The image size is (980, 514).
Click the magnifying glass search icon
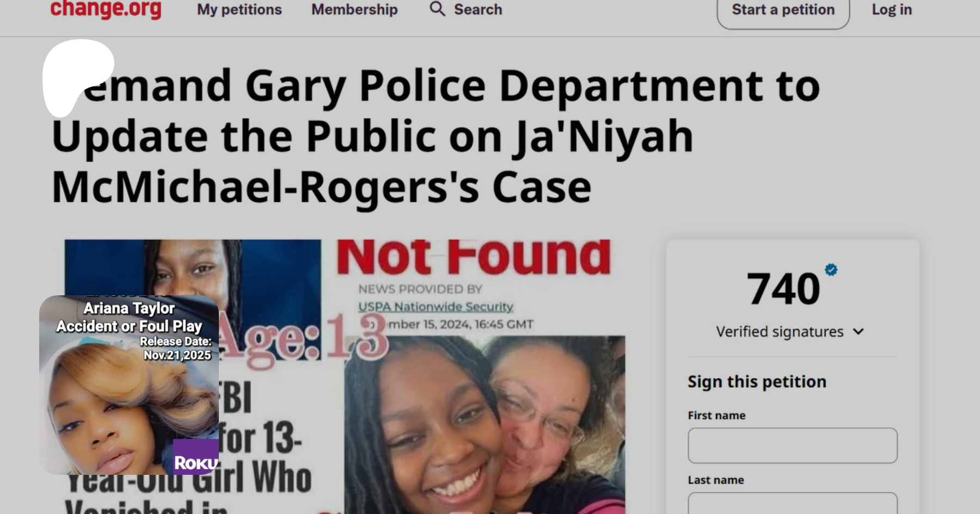point(437,9)
